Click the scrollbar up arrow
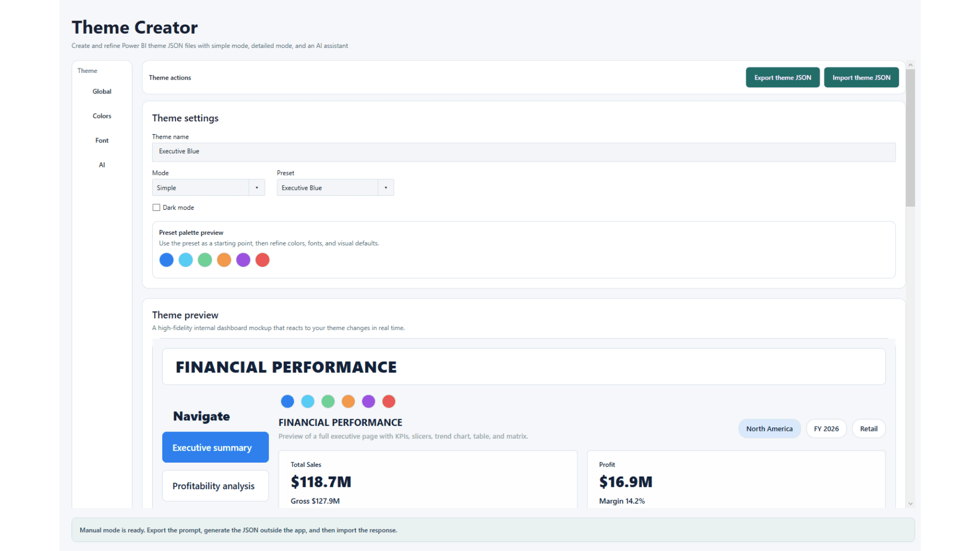Screen dimensions: 980x551 (x=910, y=65)
